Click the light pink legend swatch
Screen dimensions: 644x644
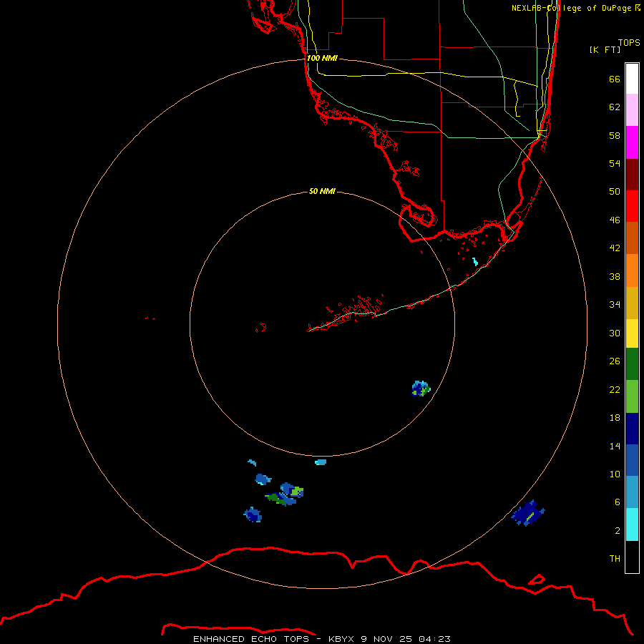click(632, 110)
